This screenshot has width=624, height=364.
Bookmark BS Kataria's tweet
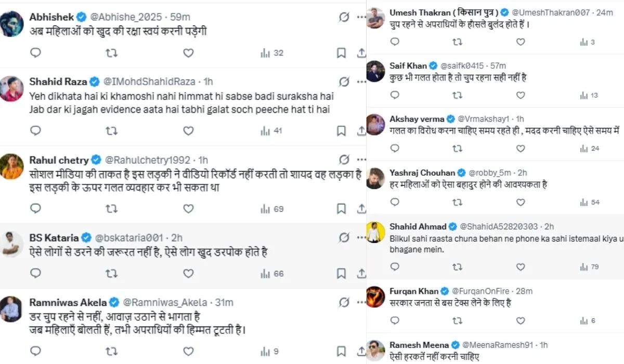pyautogui.click(x=341, y=274)
